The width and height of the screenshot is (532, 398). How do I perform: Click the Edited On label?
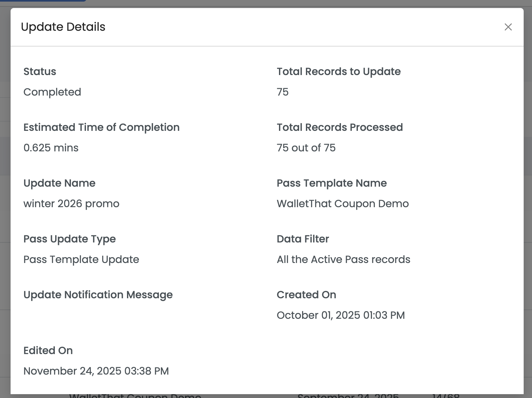click(x=48, y=351)
